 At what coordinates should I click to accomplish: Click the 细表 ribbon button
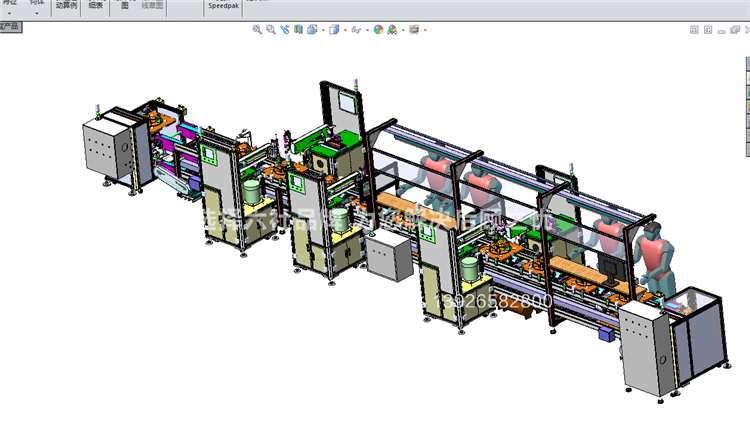click(x=96, y=5)
